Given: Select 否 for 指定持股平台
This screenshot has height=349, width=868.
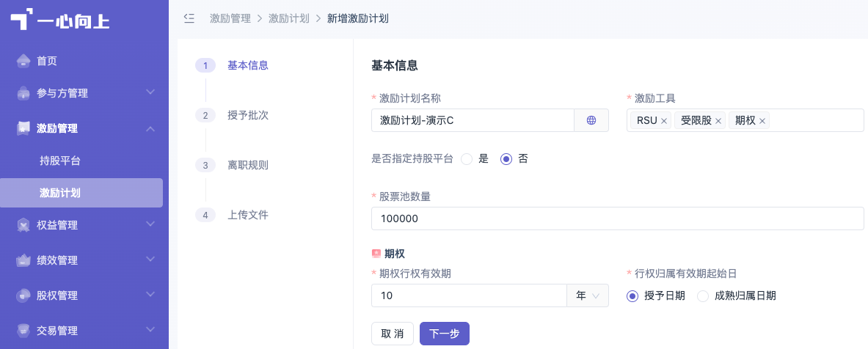Looking at the screenshot, I should [x=506, y=159].
